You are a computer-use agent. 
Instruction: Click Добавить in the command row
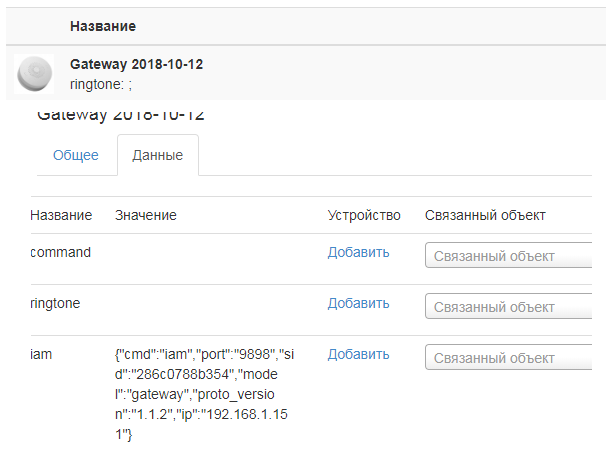(358, 252)
